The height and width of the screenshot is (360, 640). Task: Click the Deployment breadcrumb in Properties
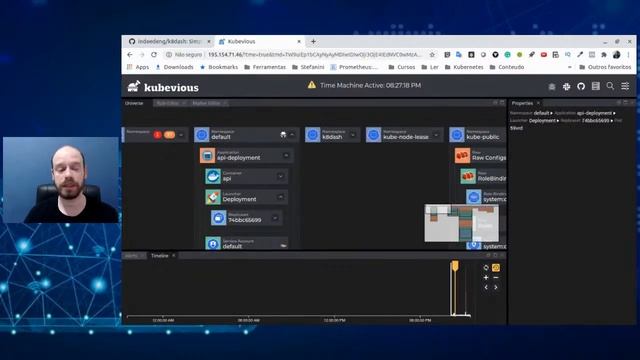542,120
